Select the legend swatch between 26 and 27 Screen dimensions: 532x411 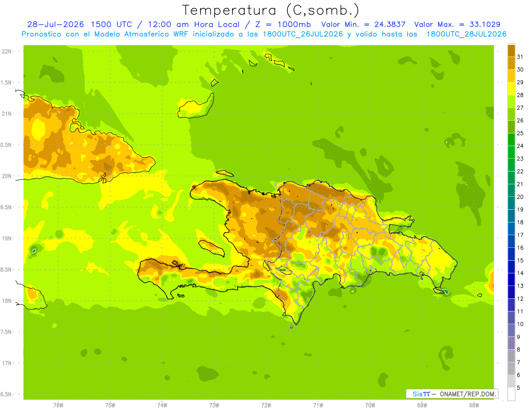coord(511,114)
